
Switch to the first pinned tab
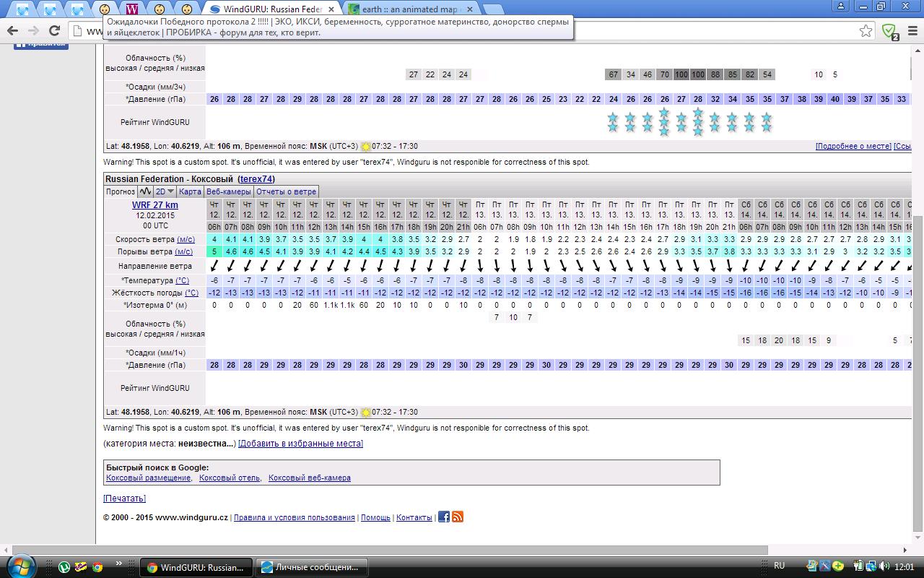[22, 9]
